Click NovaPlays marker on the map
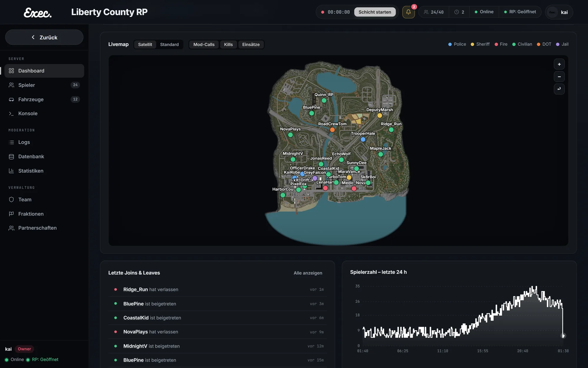This screenshot has height=368, width=588. point(290,135)
